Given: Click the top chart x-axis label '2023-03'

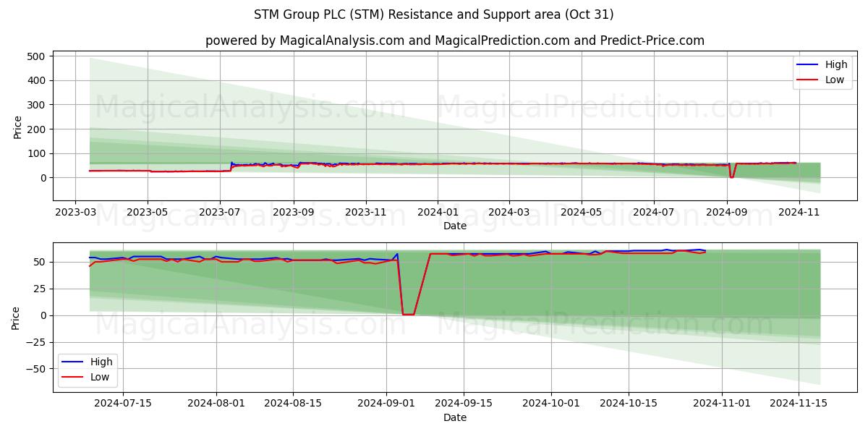Looking at the screenshot, I should (76, 213).
